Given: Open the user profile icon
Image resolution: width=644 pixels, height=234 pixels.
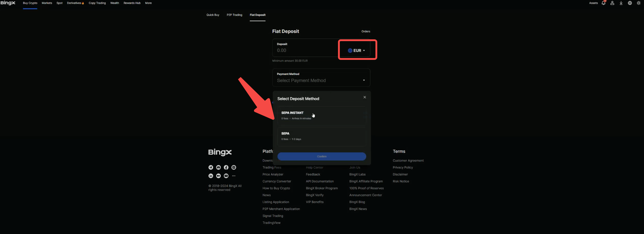Looking at the screenshot, I should pyautogui.click(x=612, y=3).
